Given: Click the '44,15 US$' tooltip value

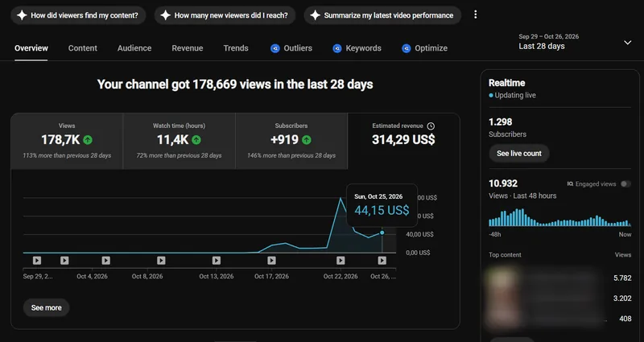Looking at the screenshot, I should tap(382, 211).
